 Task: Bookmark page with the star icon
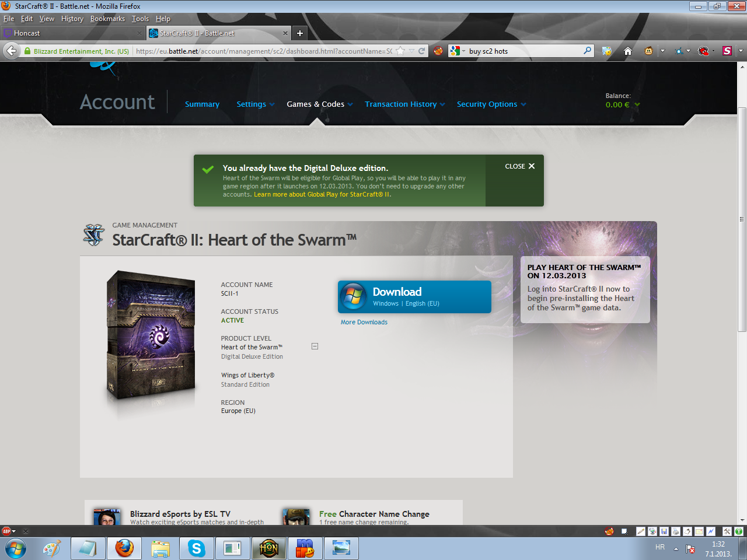400,51
